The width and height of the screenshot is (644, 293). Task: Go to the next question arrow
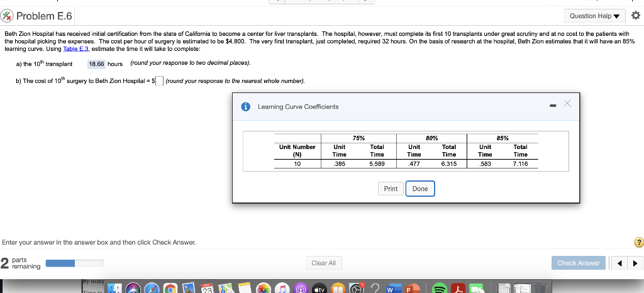(x=635, y=263)
